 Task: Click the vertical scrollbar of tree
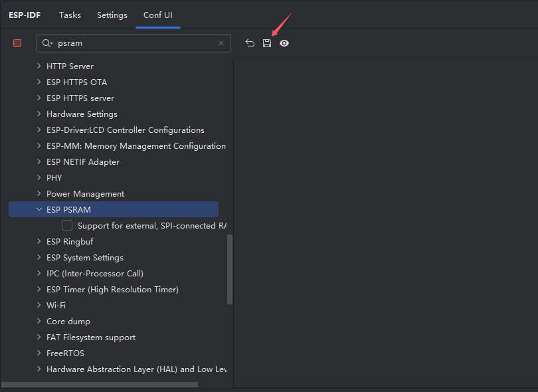point(230,269)
